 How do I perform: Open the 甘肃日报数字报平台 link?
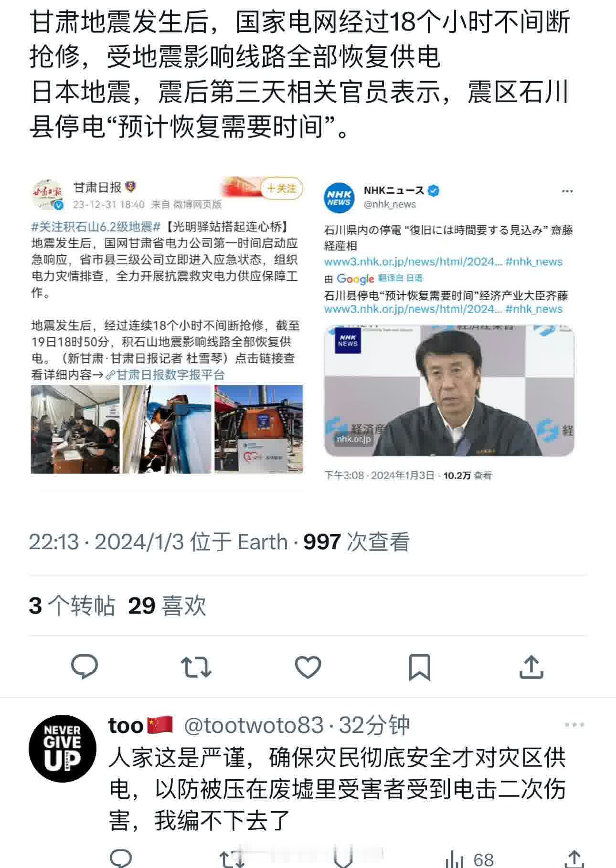click(x=165, y=375)
